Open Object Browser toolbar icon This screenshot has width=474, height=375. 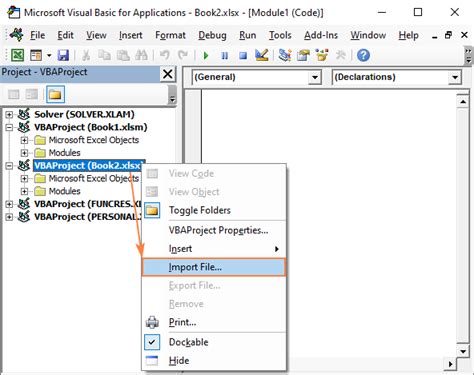[322, 55]
